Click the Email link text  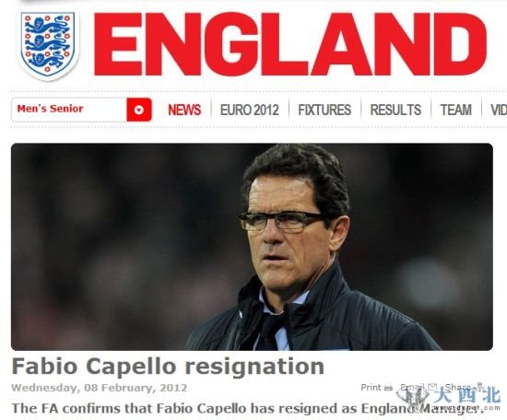[x=413, y=387]
